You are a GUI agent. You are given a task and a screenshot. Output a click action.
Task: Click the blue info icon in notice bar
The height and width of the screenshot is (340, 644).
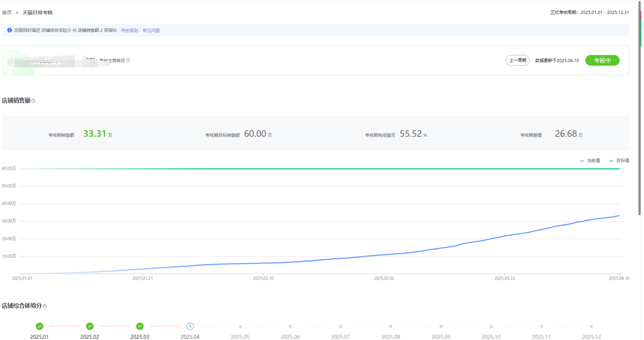(9, 30)
